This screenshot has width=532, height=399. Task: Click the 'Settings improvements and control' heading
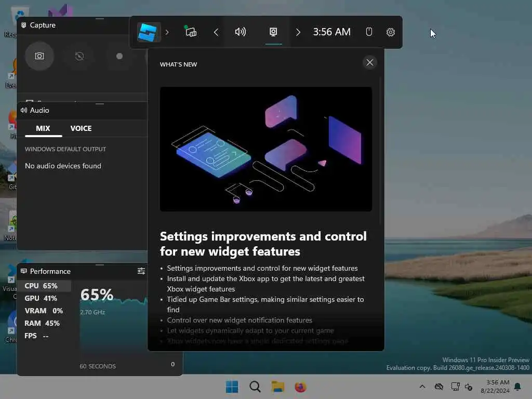point(263,244)
